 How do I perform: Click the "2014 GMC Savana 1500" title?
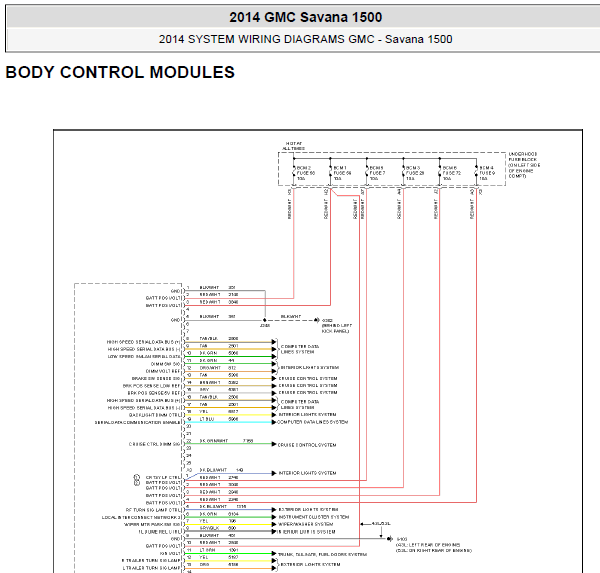[305, 17]
